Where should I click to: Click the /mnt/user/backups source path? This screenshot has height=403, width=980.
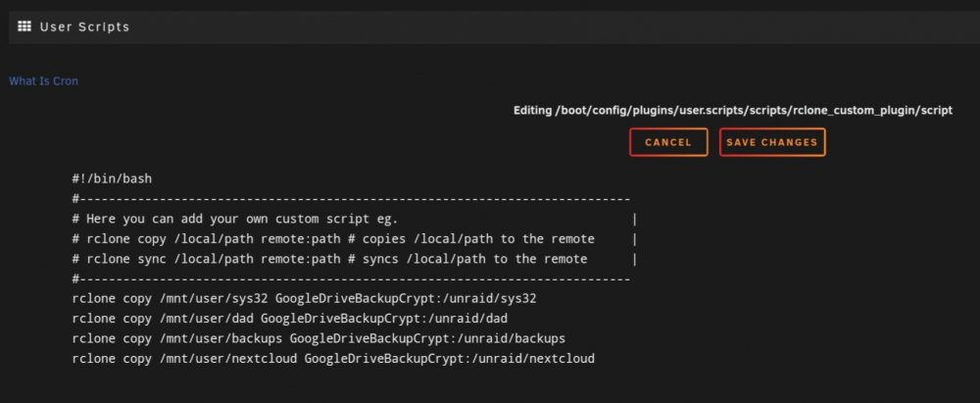coord(221,338)
